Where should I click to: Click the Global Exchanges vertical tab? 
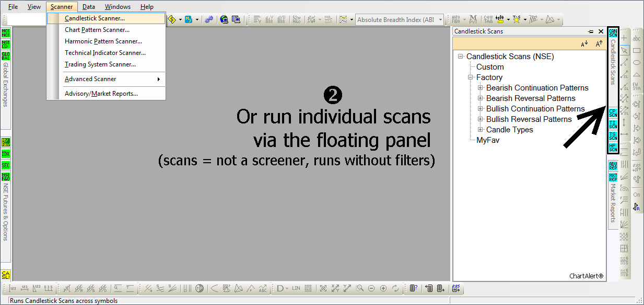coord(6,85)
